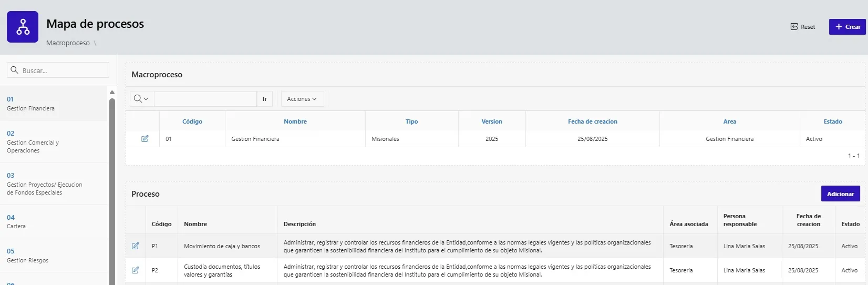Click the Gestion Financiera area cell
The width and height of the screenshot is (868, 285).
pos(730,139)
